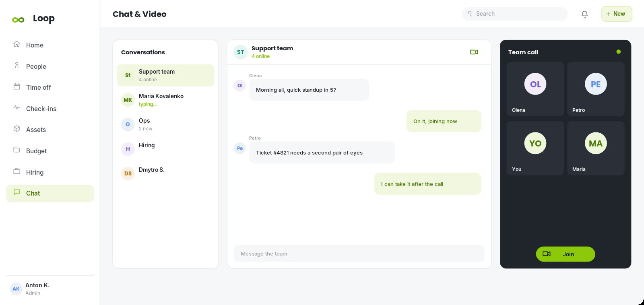Viewport: 644px width, 305px height.
Task: Open the Support team conversation
Action: pos(165,75)
